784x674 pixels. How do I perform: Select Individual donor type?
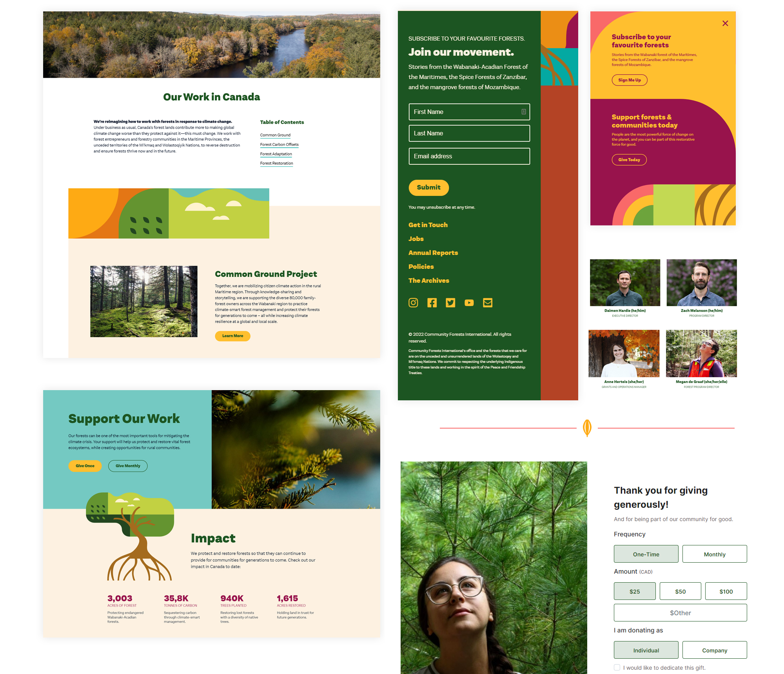tap(646, 650)
